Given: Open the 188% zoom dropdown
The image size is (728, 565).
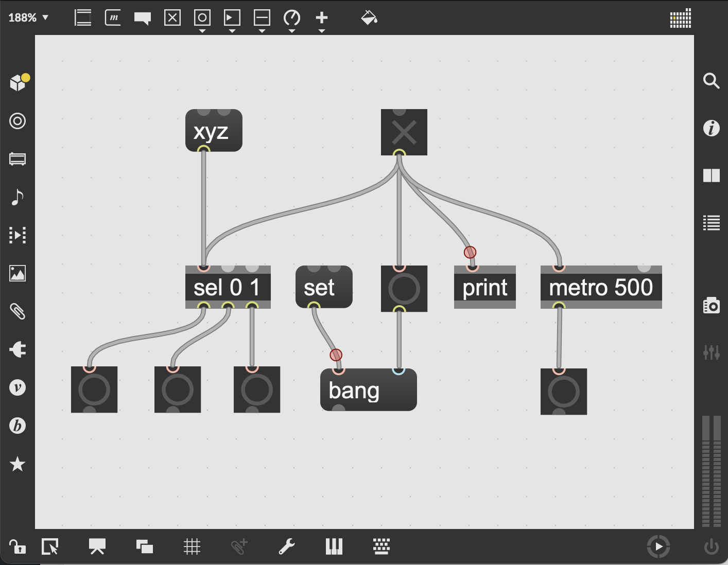Looking at the screenshot, I should [28, 18].
